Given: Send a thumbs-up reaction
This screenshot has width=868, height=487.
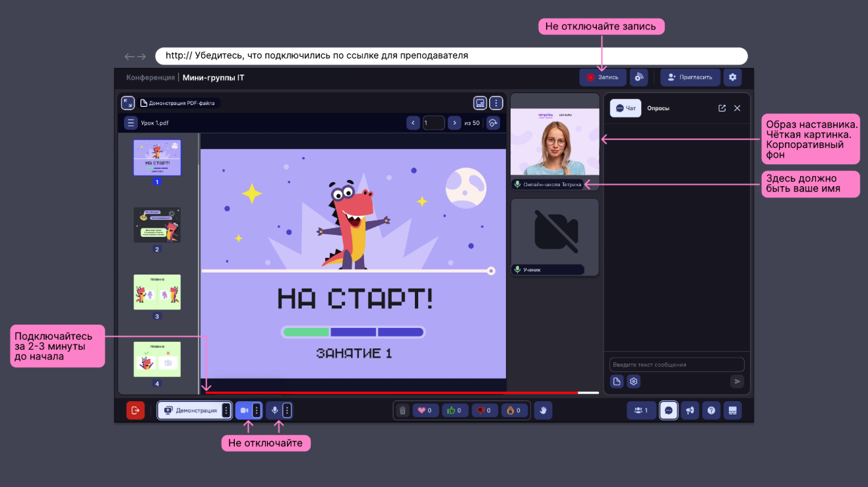Looking at the screenshot, I should [x=455, y=410].
